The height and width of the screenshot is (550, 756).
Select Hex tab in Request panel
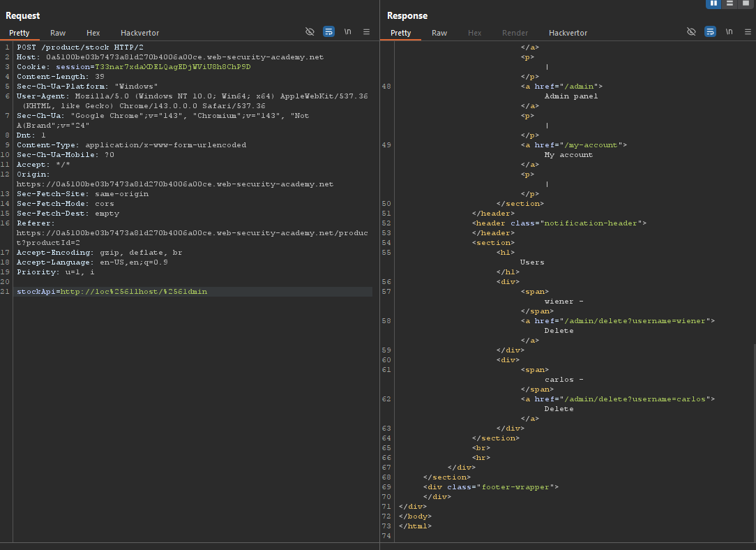[93, 33]
